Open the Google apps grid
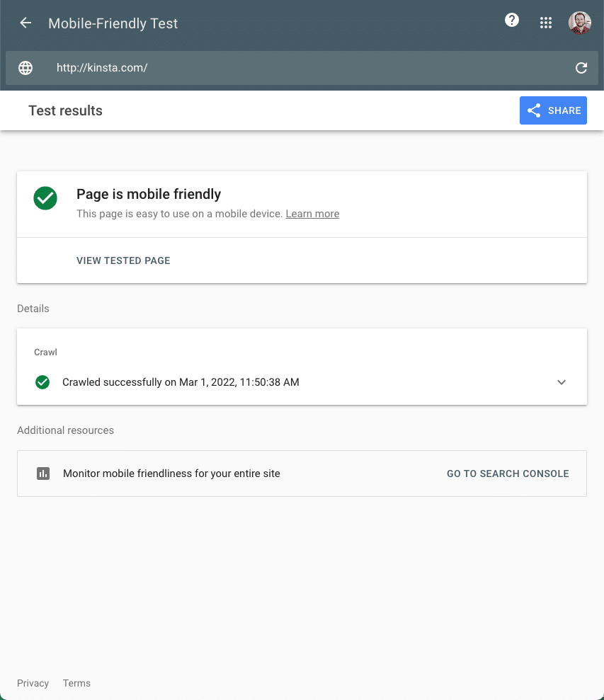 [x=545, y=23]
